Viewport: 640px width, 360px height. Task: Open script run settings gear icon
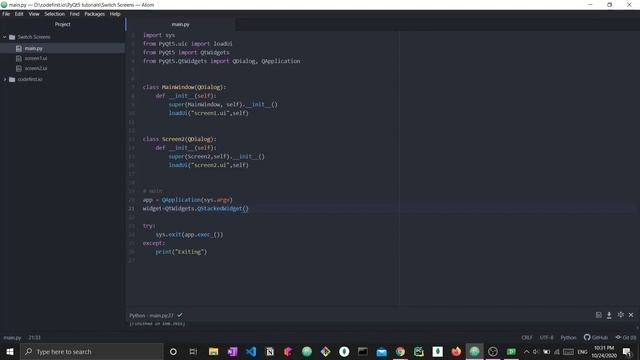click(620, 315)
